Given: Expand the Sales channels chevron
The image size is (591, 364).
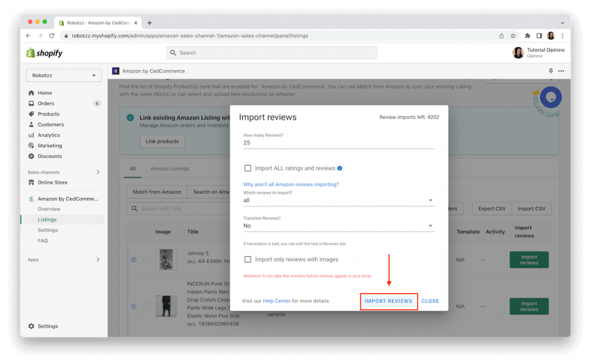Looking at the screenshot, I should (98, 172).
